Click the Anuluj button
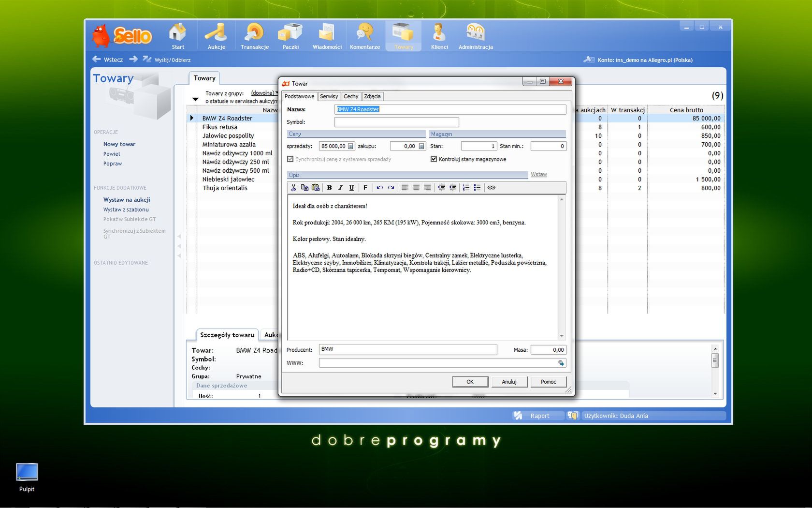 pyautogui.click(x=509, y=382)
